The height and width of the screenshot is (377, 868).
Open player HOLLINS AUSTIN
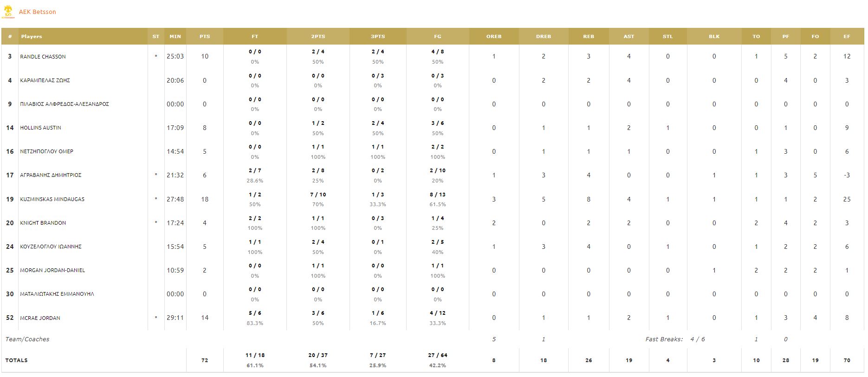pyautogui.click(x=40, y=128)
